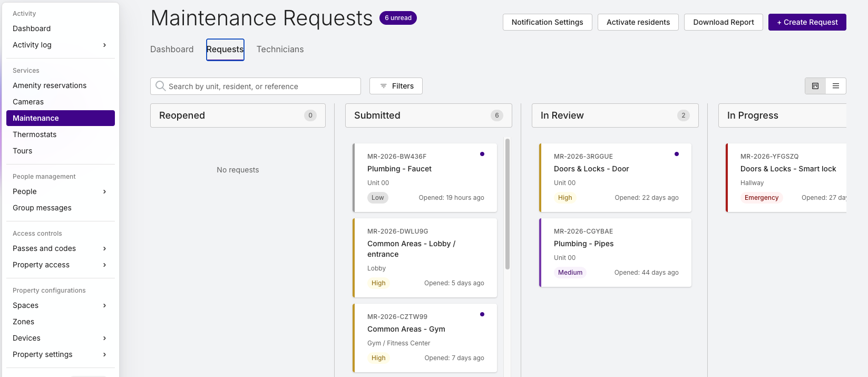868x377 pixels.
Task: Open the Common Areas - Gym request
Action: [425, 338]
